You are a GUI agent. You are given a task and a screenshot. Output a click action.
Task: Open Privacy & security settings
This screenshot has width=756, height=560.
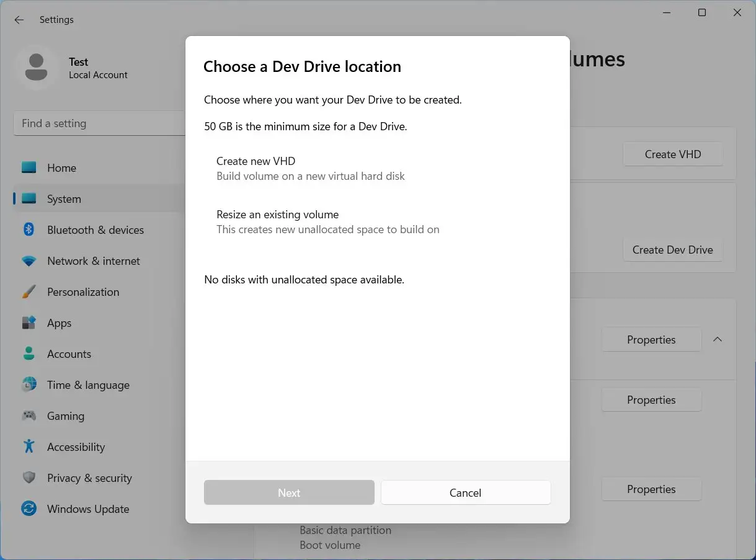(x=89, y=478)
